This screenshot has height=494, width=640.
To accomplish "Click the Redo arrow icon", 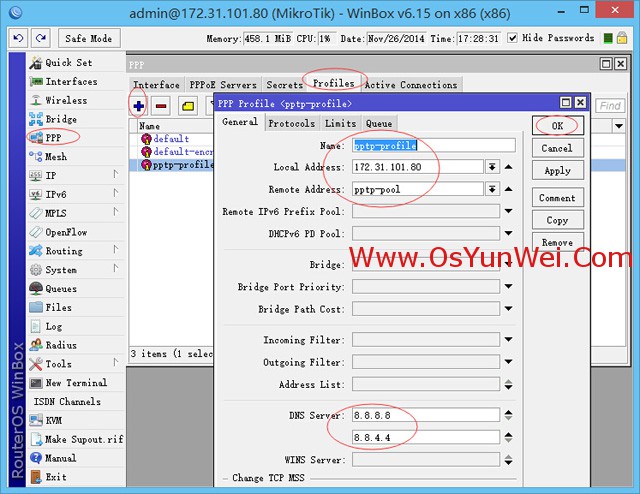I will pos(41,38).
